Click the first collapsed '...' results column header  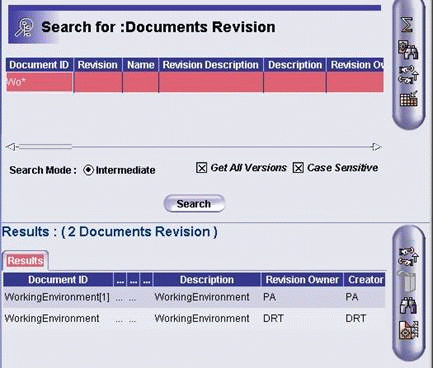coord(120,280)
